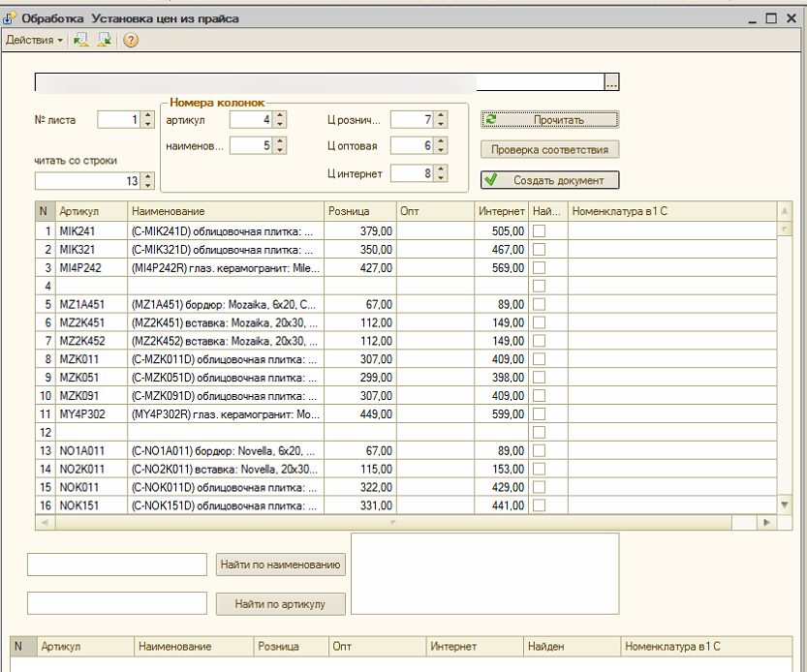Viewport: 807px width, 672px height.
Task: Click the restore values toolbar icon
Action: click(x=80, y=40)
